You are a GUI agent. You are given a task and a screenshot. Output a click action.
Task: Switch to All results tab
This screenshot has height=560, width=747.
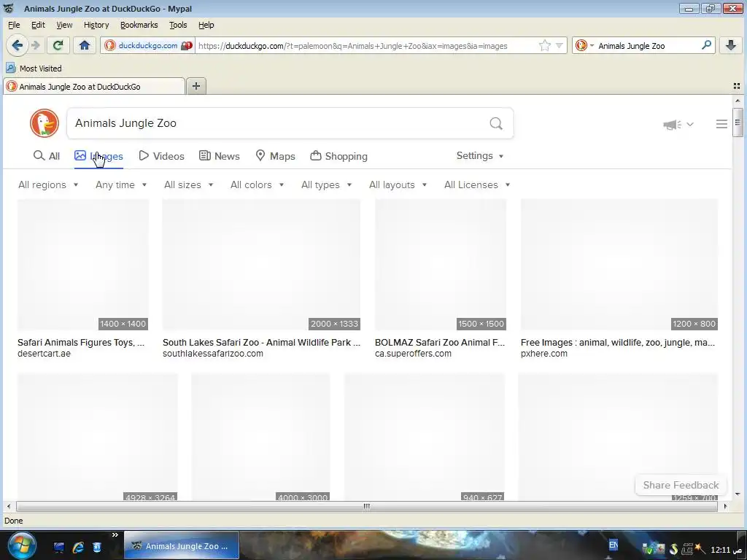point(46,156)
